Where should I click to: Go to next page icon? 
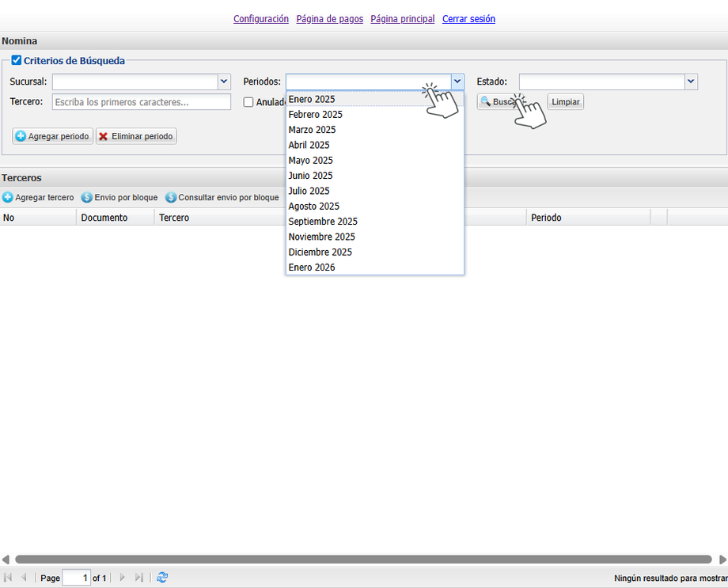(123, 578)
